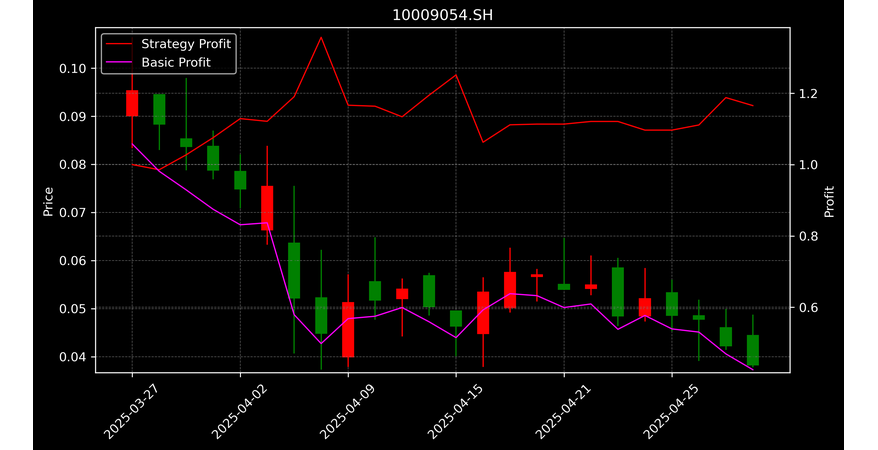Click the 0.08 price tick label
Viewport: 878px width, 450px height.
[73, 165]
